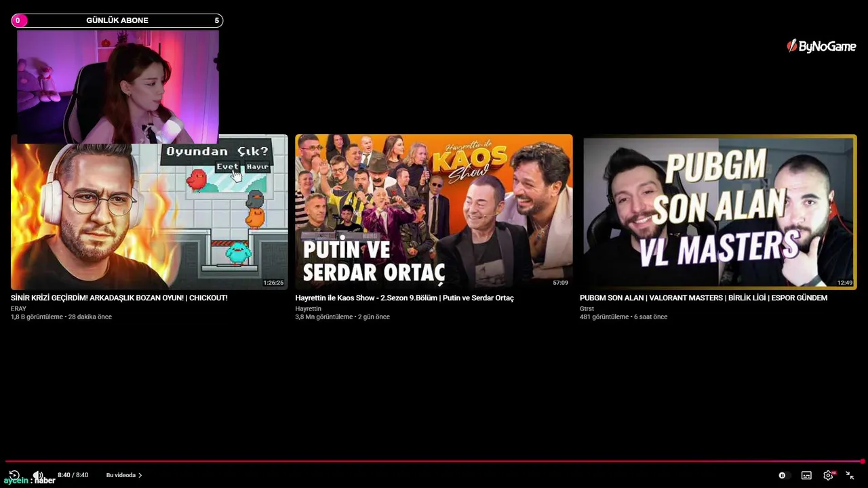This screenshot has height=488, width=868.
Task: Click title 'SİNİR KRİZİ GEÇİRDİM!' video link
Action: tap(119, 298)
